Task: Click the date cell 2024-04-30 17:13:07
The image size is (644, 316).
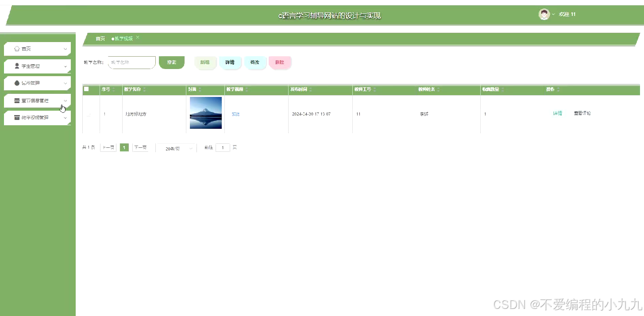Action: [x=312, y=114]
